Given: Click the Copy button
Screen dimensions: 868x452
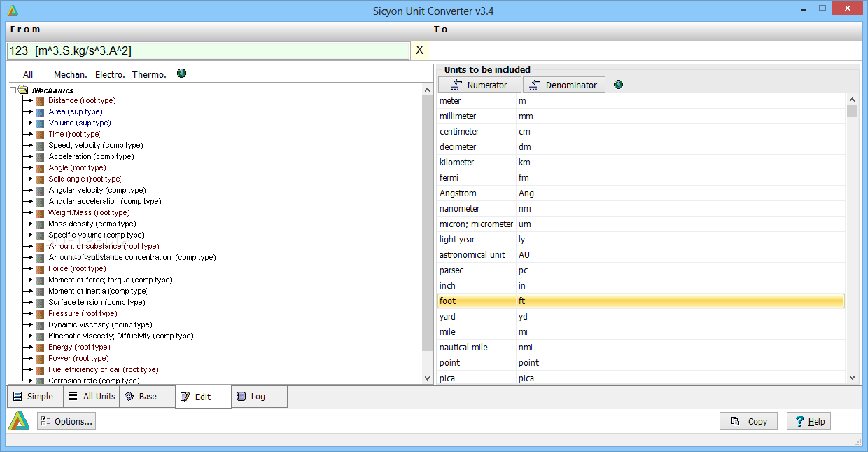Looking at the screenshot, I should [749, 421].
